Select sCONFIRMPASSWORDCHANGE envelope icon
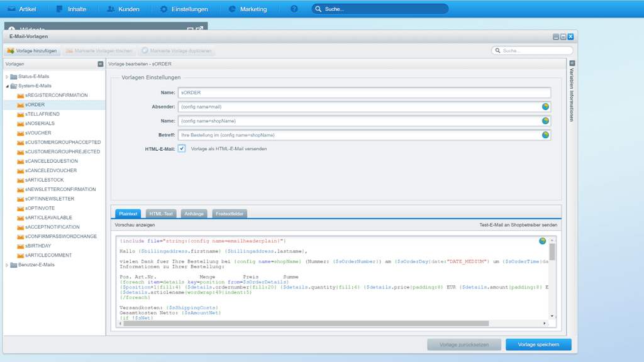Screen dimensions: 644x362 point(20,237)
